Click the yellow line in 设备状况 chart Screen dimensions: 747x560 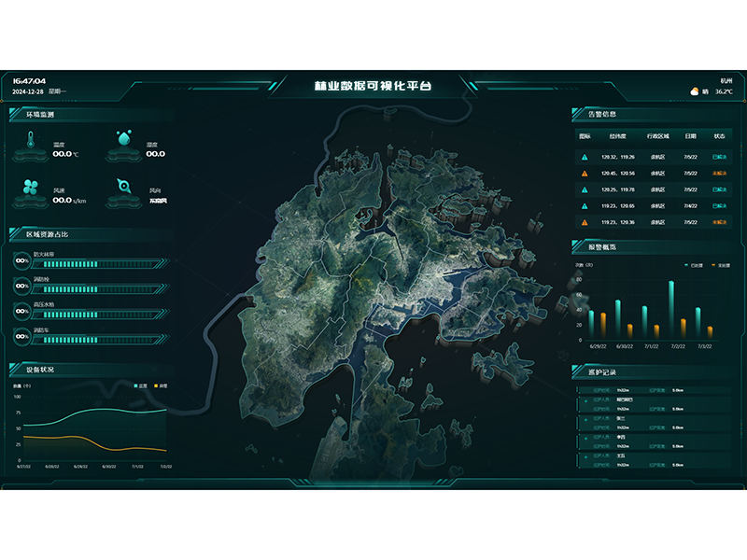[x=95, y=441]
